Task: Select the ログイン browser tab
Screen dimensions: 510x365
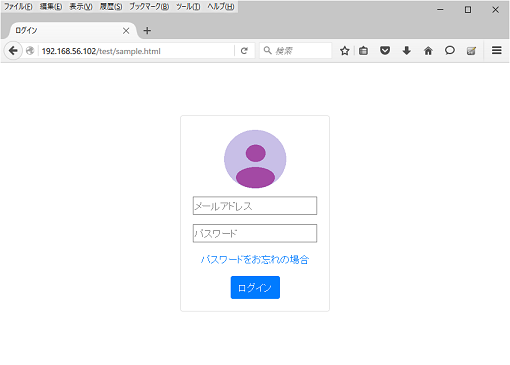Action: (x=71, y=31)
